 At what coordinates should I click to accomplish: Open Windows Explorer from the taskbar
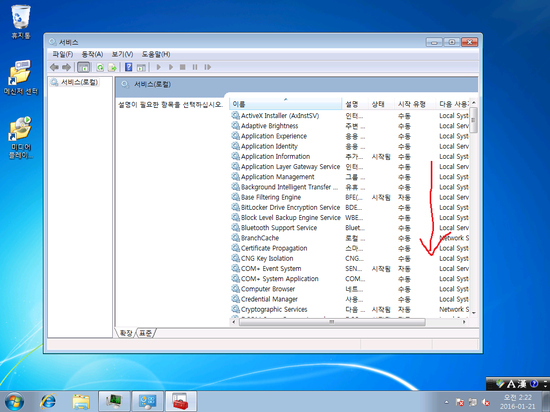coord(81,401)
